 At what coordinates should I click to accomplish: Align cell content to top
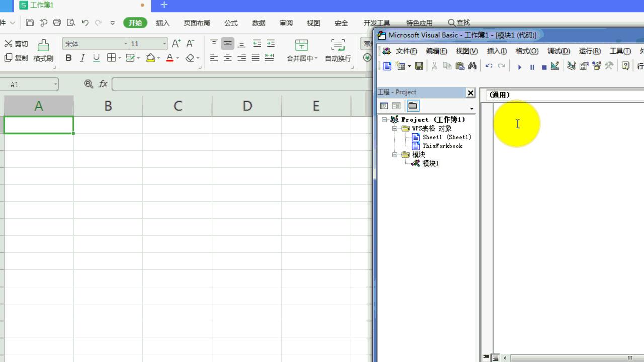click(214, 43)
